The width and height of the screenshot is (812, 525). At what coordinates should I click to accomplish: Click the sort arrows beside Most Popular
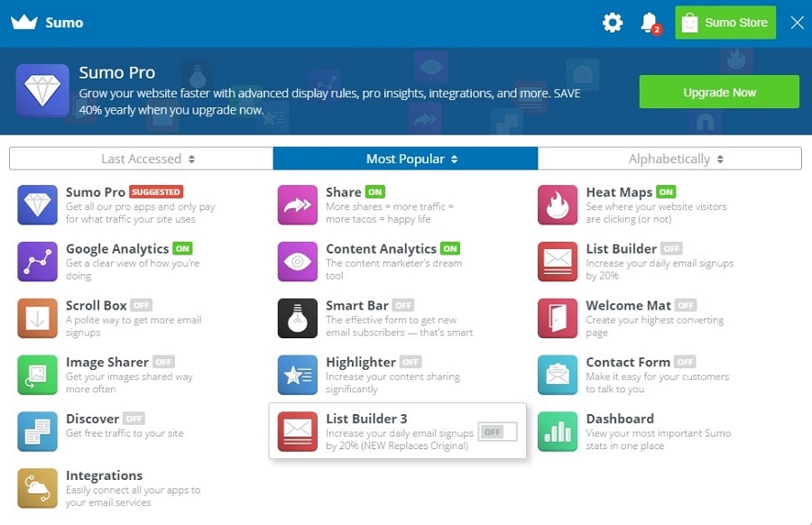[454, 159]
